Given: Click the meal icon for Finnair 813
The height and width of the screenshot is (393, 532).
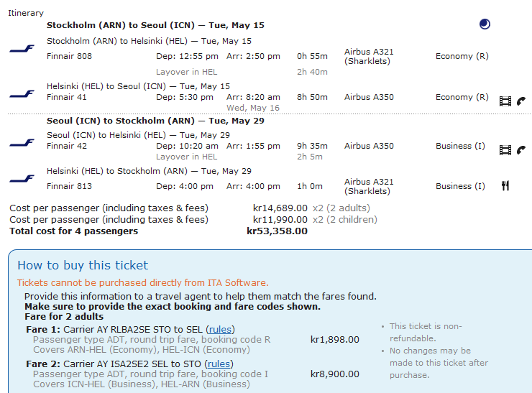Looking at the screenshot, I should click(x=505, y=186).
